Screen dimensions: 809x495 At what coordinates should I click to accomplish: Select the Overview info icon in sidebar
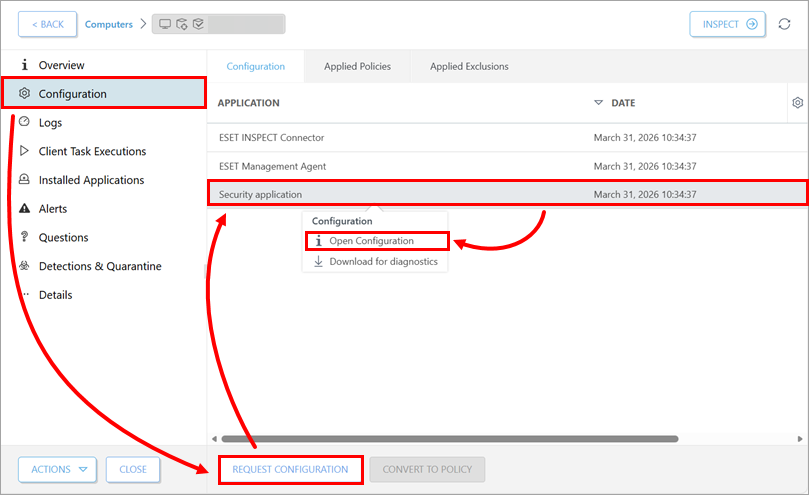coord(25,65)
